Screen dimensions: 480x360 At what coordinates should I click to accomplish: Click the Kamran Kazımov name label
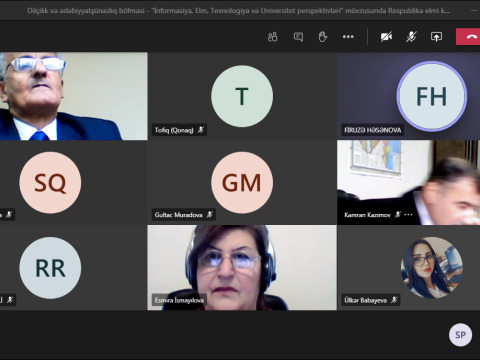[367, 215]
